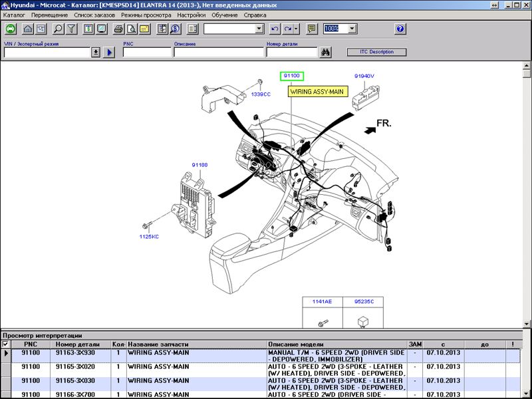The image size is (532, 399).
Task: Open print preview icon
Action: 131,29
